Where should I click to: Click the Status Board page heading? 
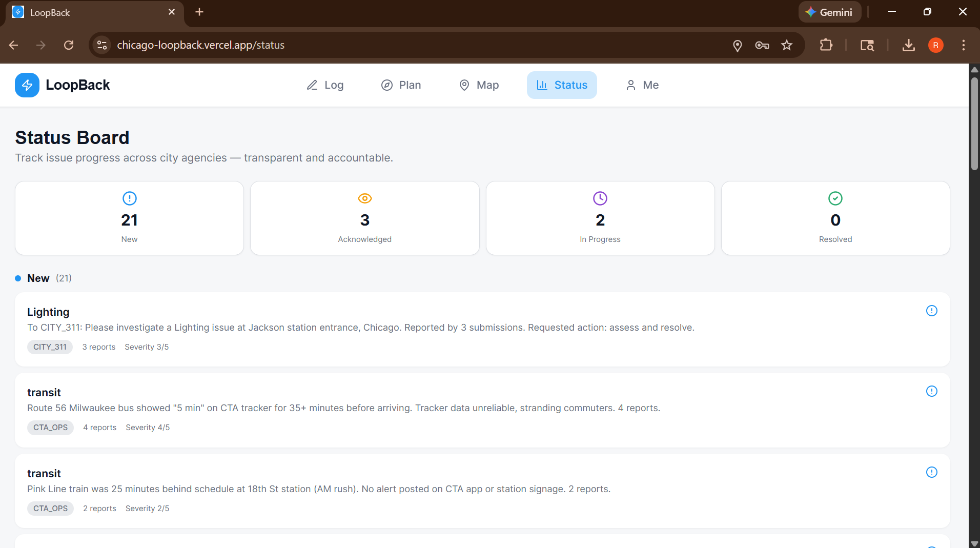(x=72, y=137)
